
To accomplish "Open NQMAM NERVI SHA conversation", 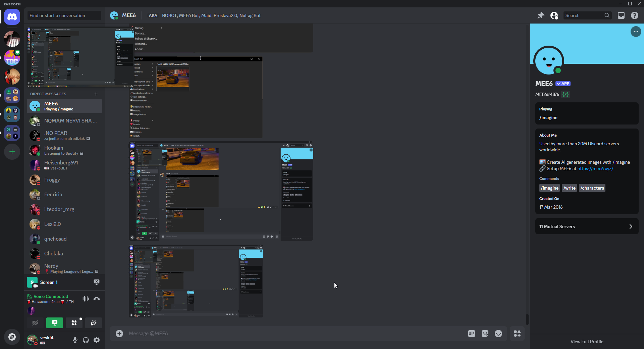I will click(x=64, y=121).
